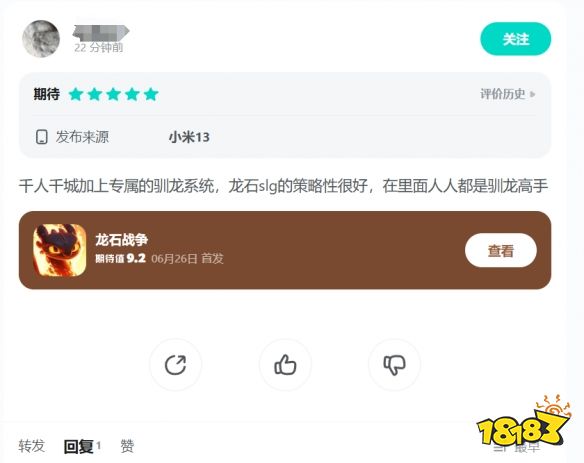Follow the user with 关注 button

click(516, 39)
